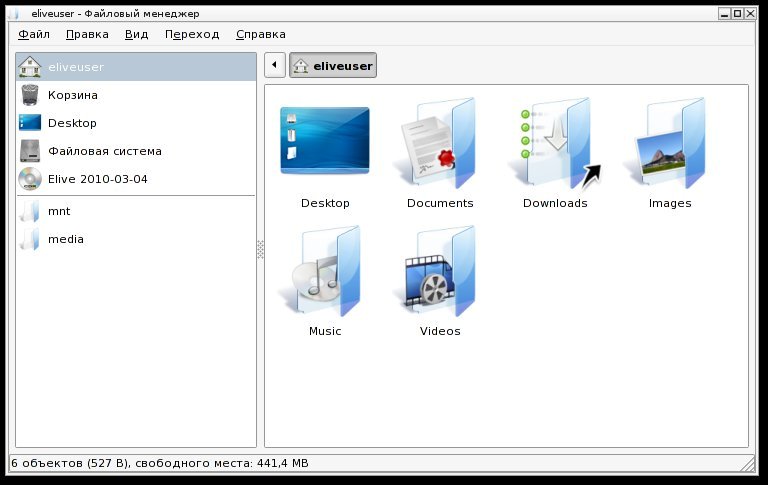Open the Desktop folder icon in main pane
The image size is (768, 485).
325,141
